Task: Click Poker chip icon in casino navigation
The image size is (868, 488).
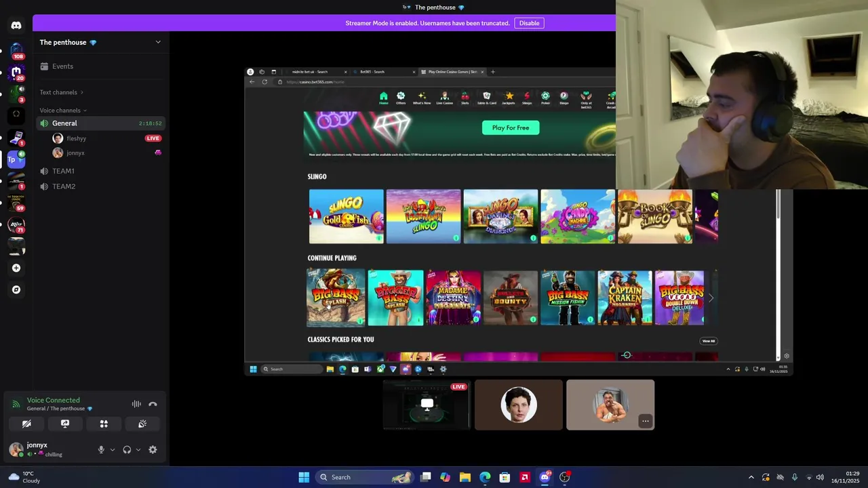Action: click(x=545, y=98)
